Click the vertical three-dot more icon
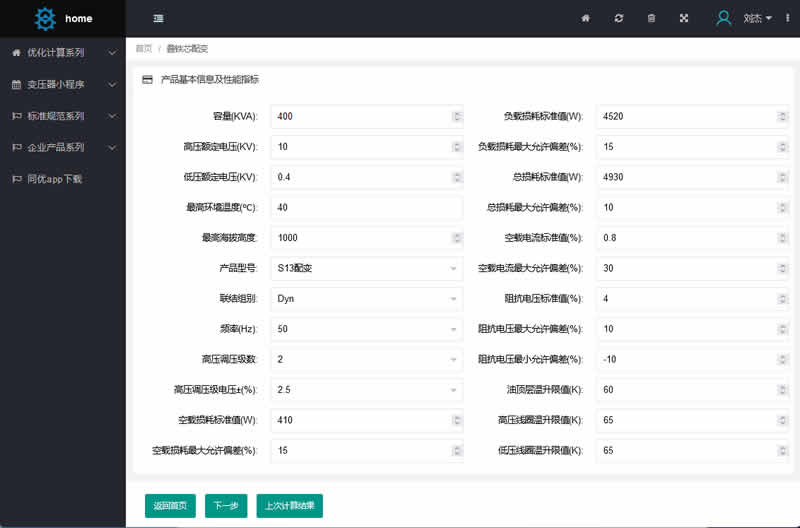 point(788,18)
